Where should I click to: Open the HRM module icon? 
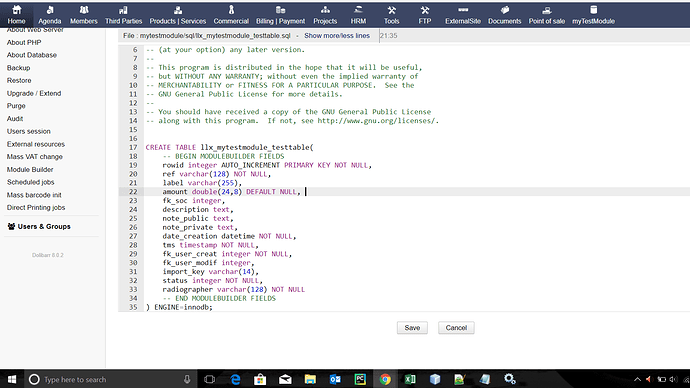point(358,10)
